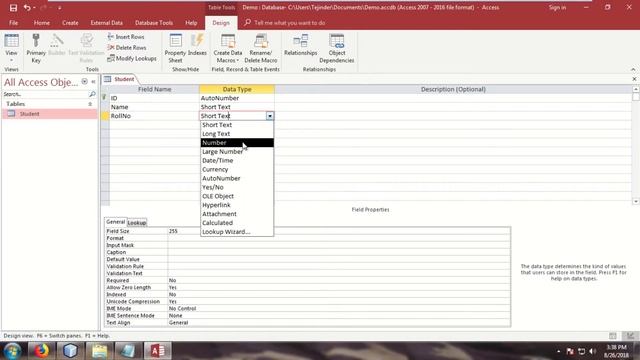Image resolution: width=640 pixels, height=360 pixels.
Task: Open Firefox from the taskbar
Action: pyautogui.click(x=41, y=351)
